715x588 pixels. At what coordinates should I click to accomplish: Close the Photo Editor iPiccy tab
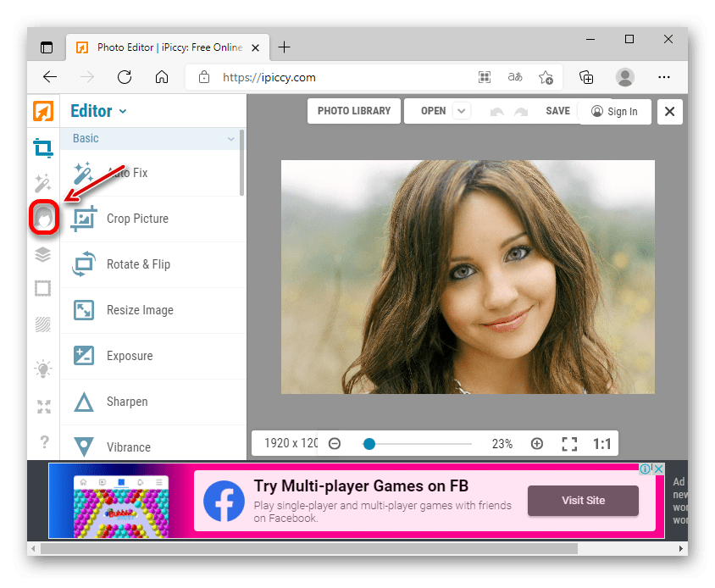(x=255, y=47)
